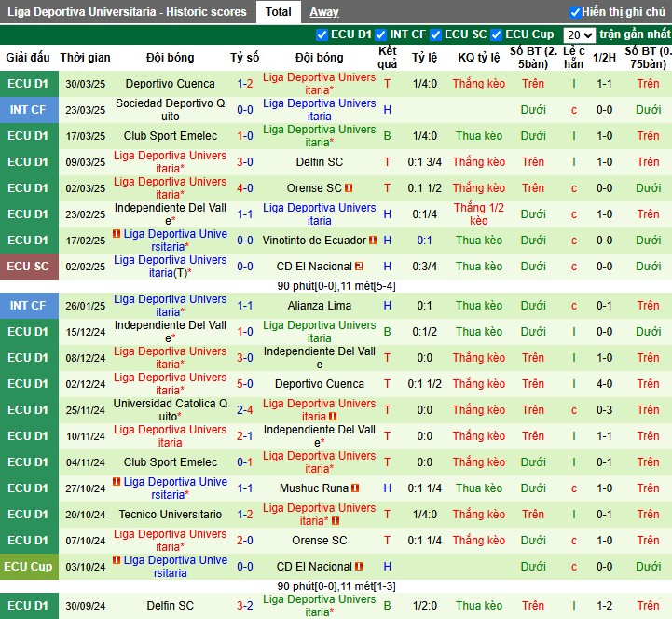
Task: Open the 4-0 score on 02/03/25
Action: tap(245, 188)
